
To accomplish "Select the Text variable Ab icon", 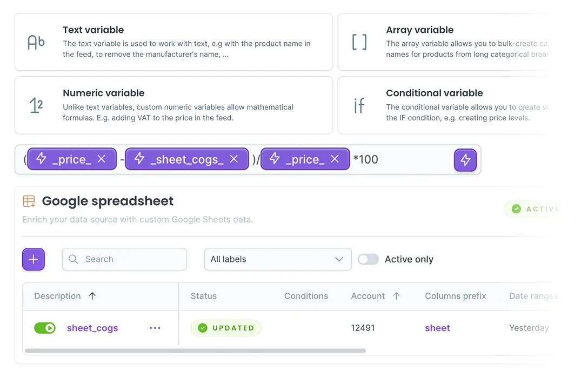I will click(x=36, y=42).
